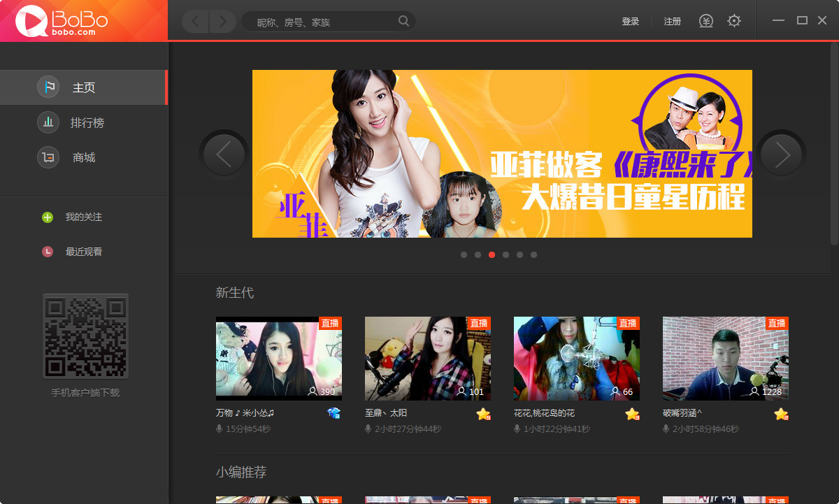Open the live room with 390 viewers
This screenshot has width=839, height=504.
coord(278,359)
